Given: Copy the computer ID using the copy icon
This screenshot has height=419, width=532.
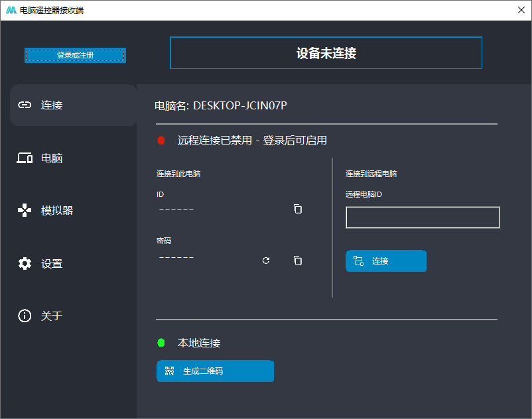Looking at the screenshot, I should pos(297,209).
